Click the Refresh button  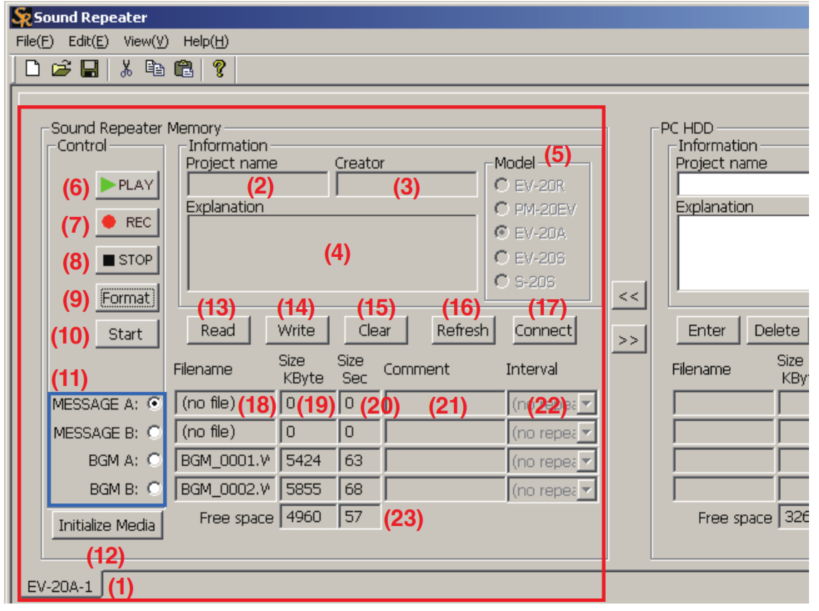[463, 331]
